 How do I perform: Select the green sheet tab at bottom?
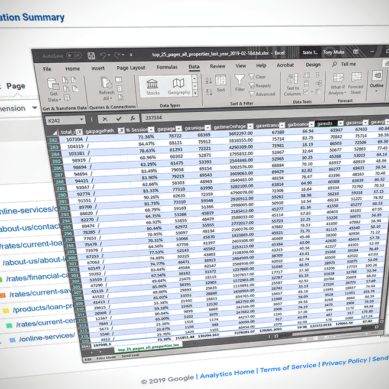[x=148, y=347]
